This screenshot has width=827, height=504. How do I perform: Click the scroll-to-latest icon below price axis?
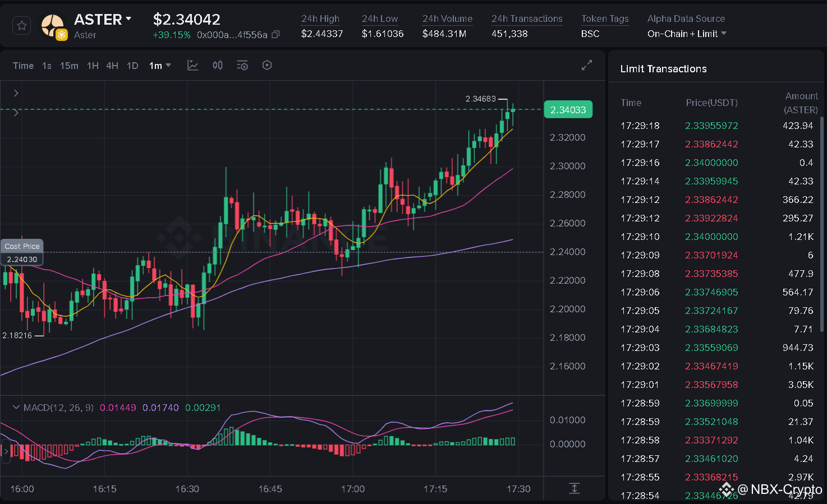pyautogui.click(x=575, y=488)
